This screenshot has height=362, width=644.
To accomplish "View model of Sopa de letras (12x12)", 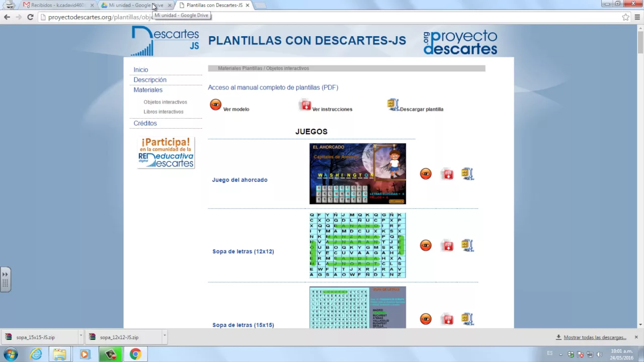I will pos(426,245).
